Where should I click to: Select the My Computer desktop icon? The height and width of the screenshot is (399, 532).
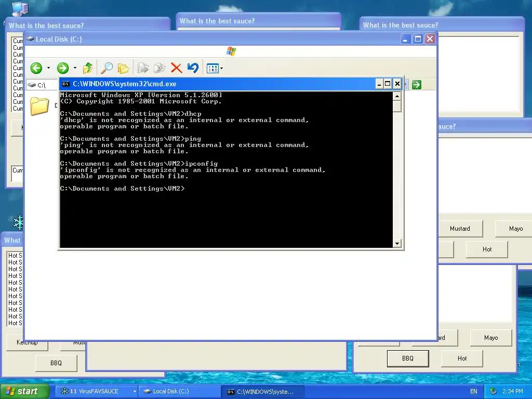pos(20,8)
